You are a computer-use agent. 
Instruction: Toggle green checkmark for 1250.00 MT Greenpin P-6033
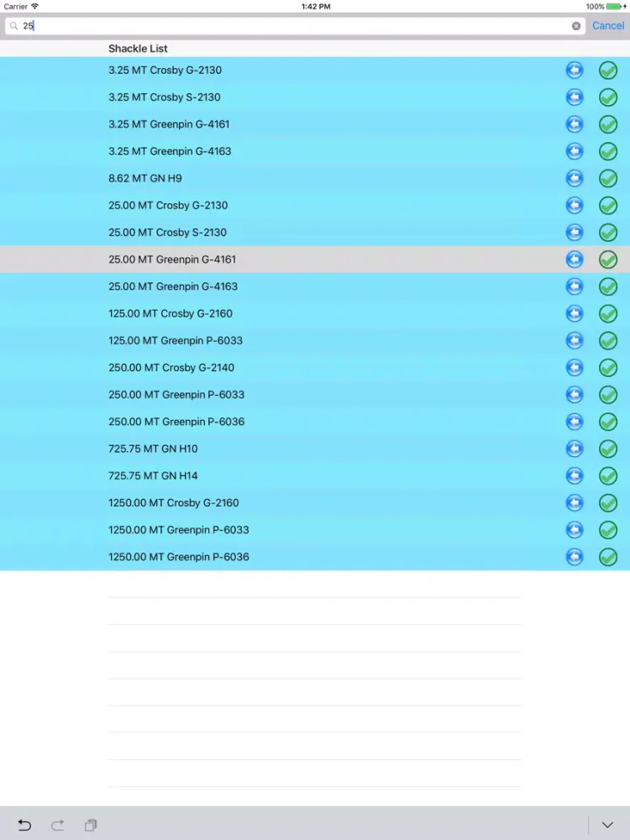point(608,530)
